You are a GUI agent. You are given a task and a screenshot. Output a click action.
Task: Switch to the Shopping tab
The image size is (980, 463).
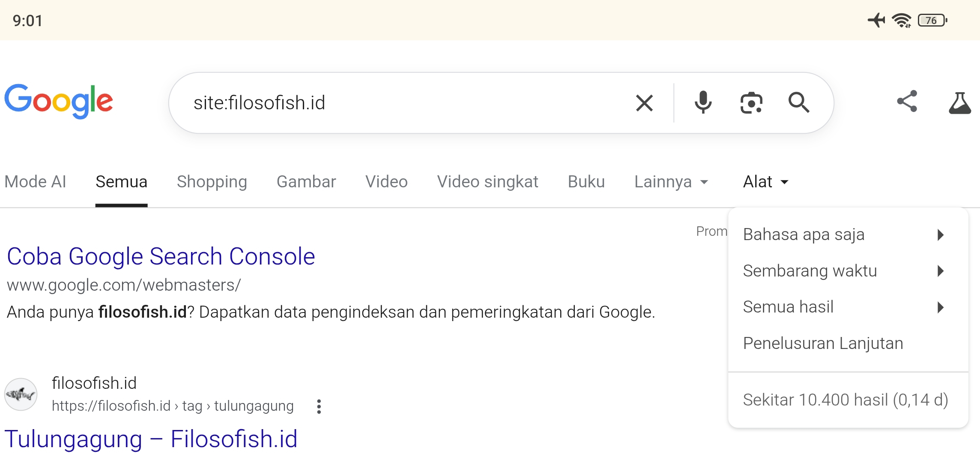click(212, 182)
